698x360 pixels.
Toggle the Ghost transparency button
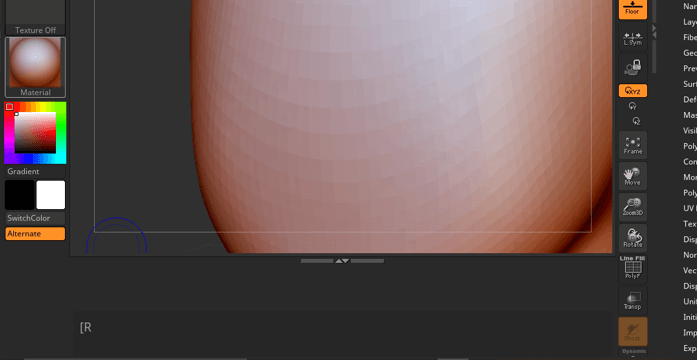tap(633, 332)
